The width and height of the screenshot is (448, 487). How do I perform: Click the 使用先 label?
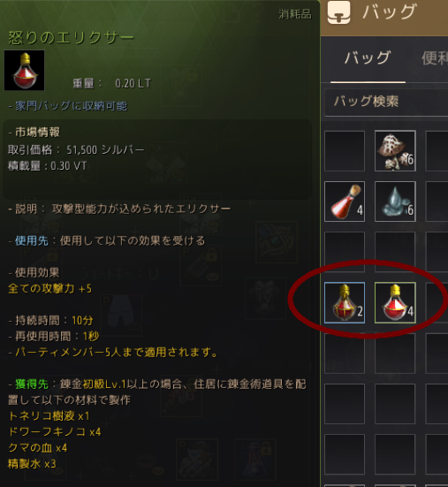32,240
